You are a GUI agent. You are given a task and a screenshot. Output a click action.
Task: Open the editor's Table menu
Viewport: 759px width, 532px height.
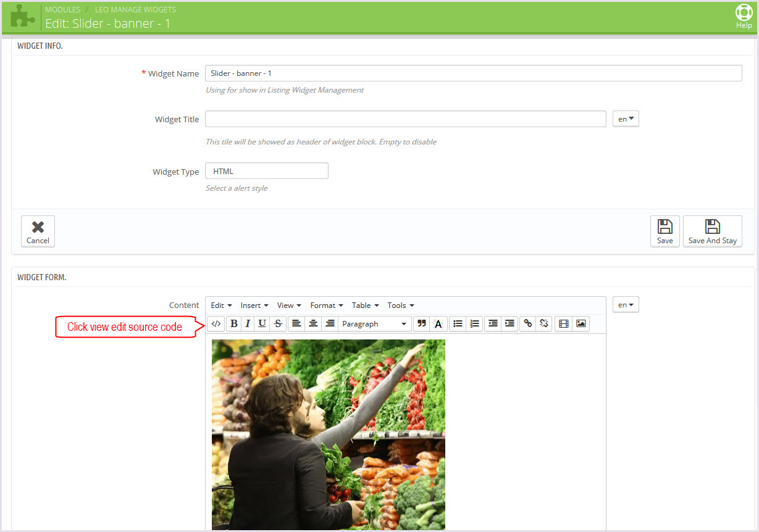[x=366, y=305]
